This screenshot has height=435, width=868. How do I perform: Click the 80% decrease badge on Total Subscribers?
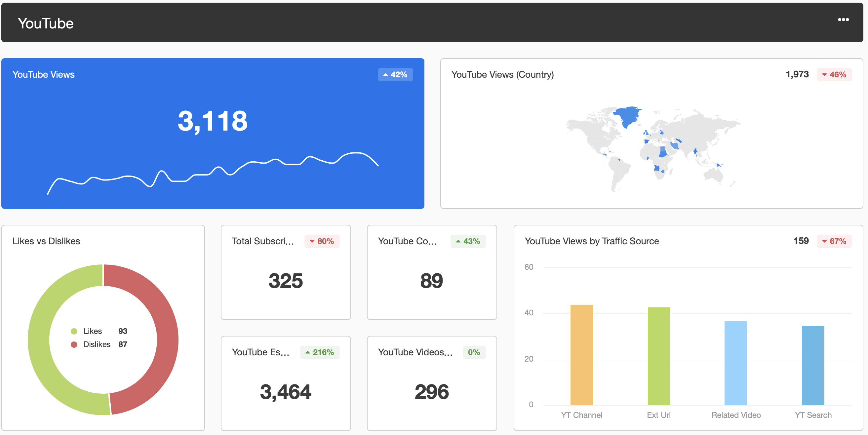click(322, 241)
